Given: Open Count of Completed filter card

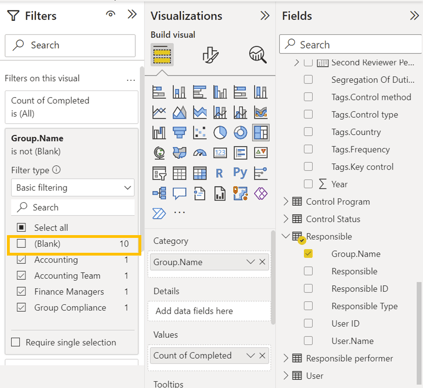Looking at the screenshot, I should 72,107.
